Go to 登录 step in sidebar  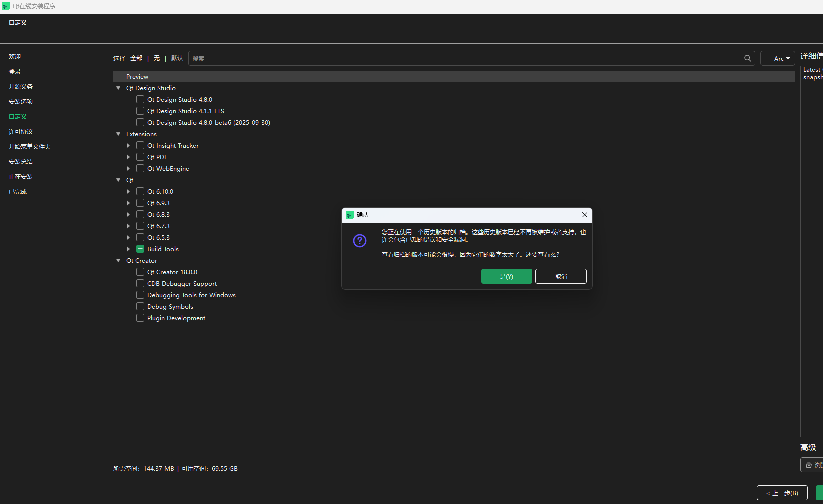[15, 72]
